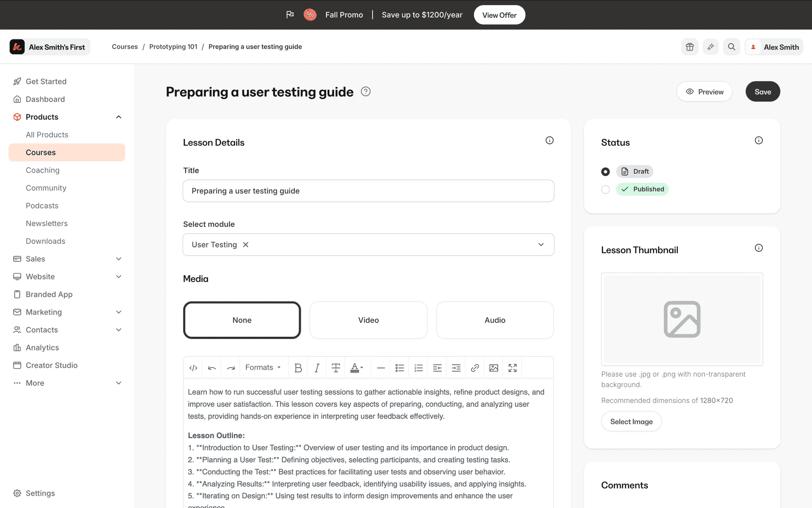The width and height of the screenshot is (812, 508).
Task: Insert a link using the link icon
Action: 475,368
